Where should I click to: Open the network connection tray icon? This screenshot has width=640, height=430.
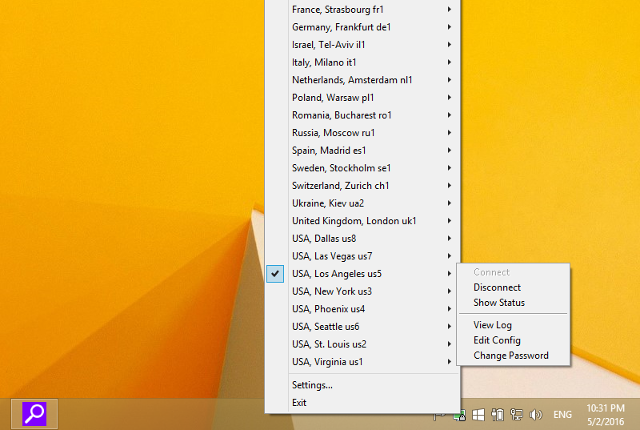[x=516, y=415]
